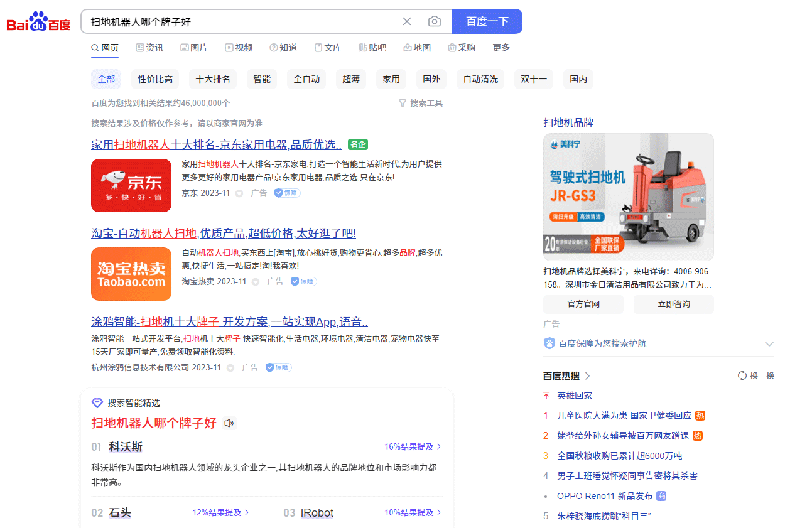This screenshot has width=812, height=528.
Task: Expand 科沃斯 16%结果提及 details
Action: [x=413, y=447]
